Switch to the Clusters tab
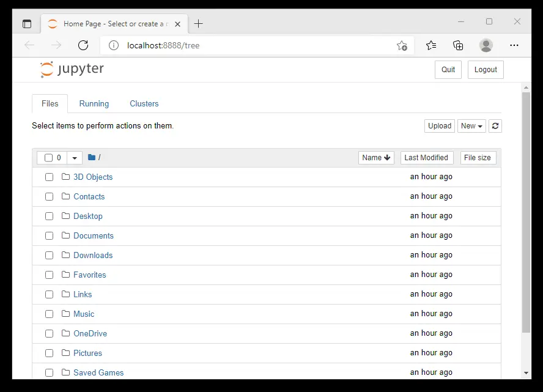This screenshot has width=543, height=392. (144, 104)
